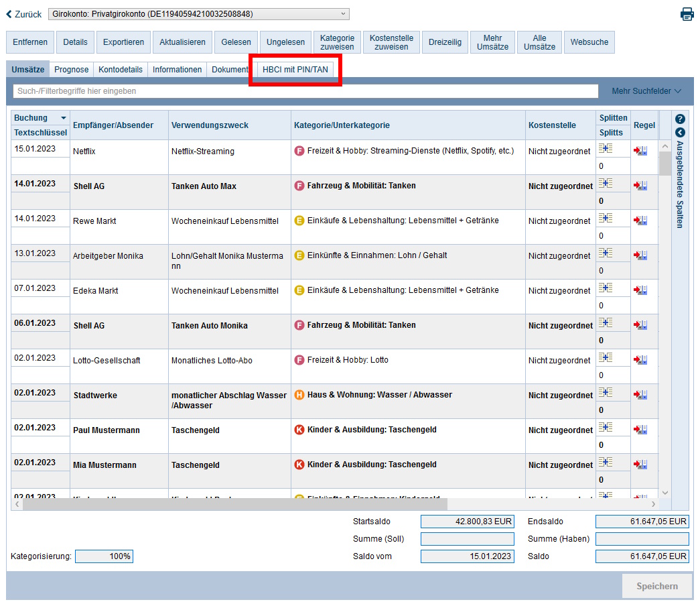The width and height of the screenshot is (700, 604).
Task: Click Kategorie zuweisen button
Action: (x=337, y=42)
